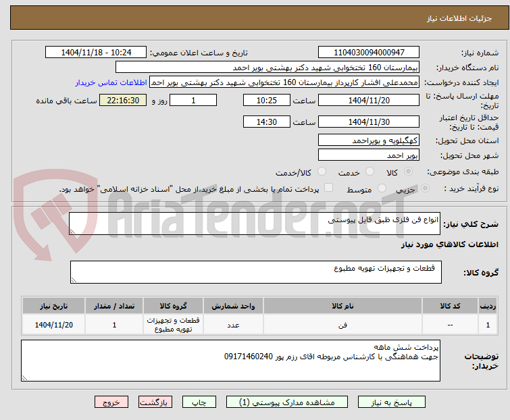Click the table cell قطعات و تجهیزات تهویه مطبوع
510x420 pixels.
click(173, 324)
